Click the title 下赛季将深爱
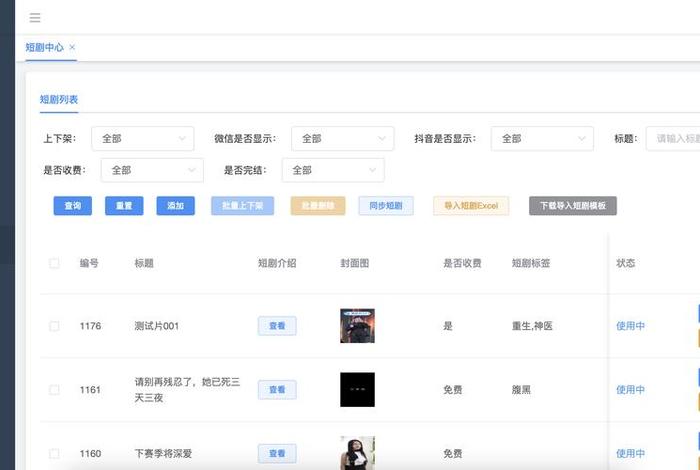 click(163, 453)
